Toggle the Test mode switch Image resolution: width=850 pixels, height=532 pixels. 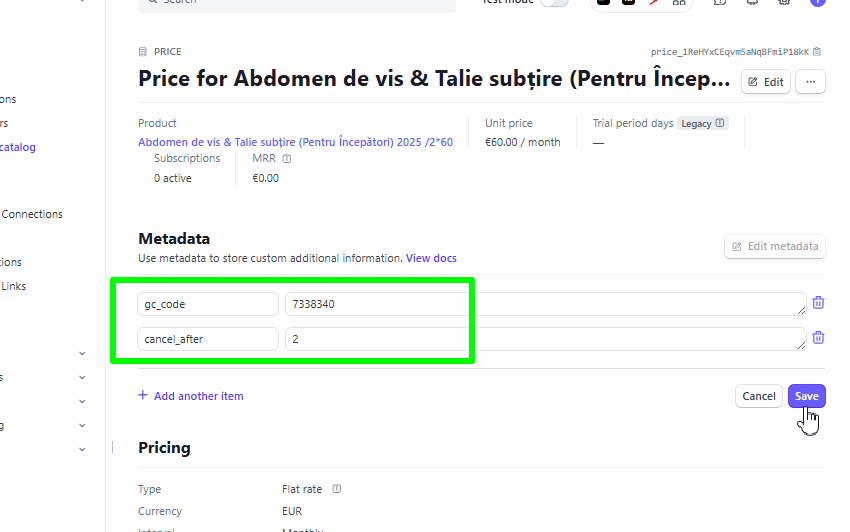pos(554,2)
